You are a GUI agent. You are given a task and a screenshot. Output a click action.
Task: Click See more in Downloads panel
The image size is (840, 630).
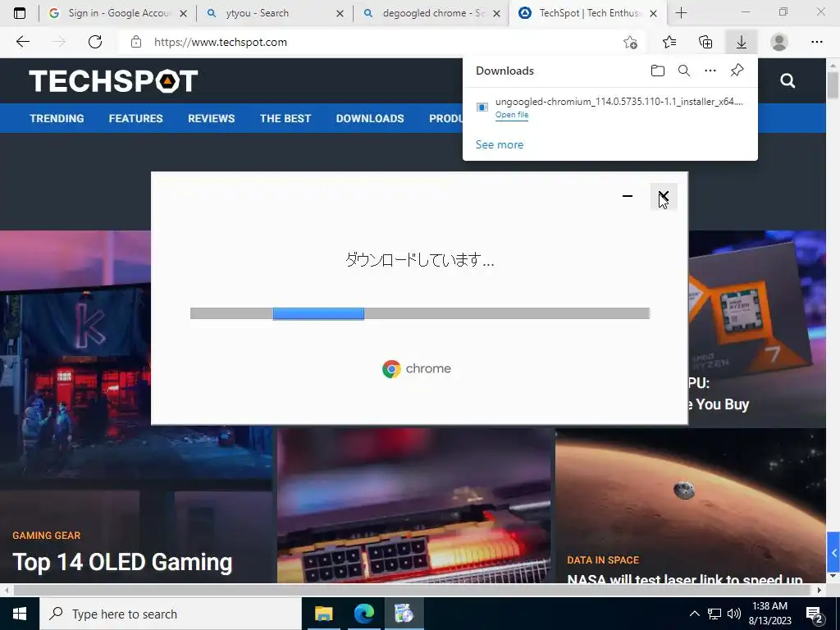point(500,144)
